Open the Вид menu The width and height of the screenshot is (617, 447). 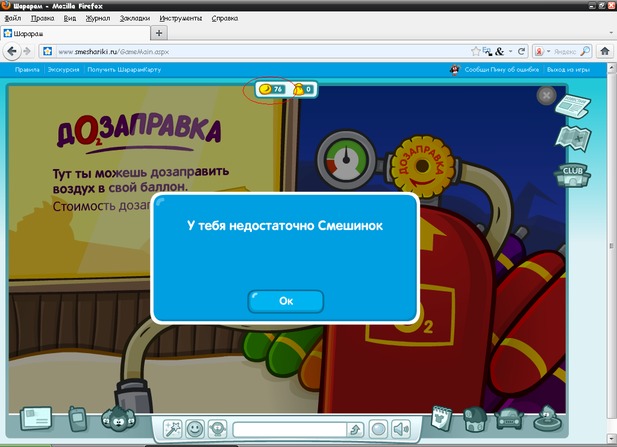click(70, 18)
